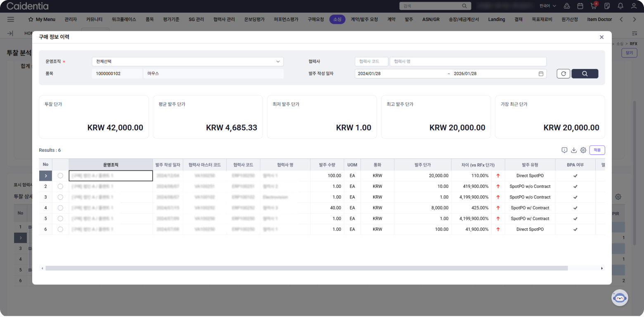
Task: Open the Item Doctor menu
Action: tap(599, 19)
